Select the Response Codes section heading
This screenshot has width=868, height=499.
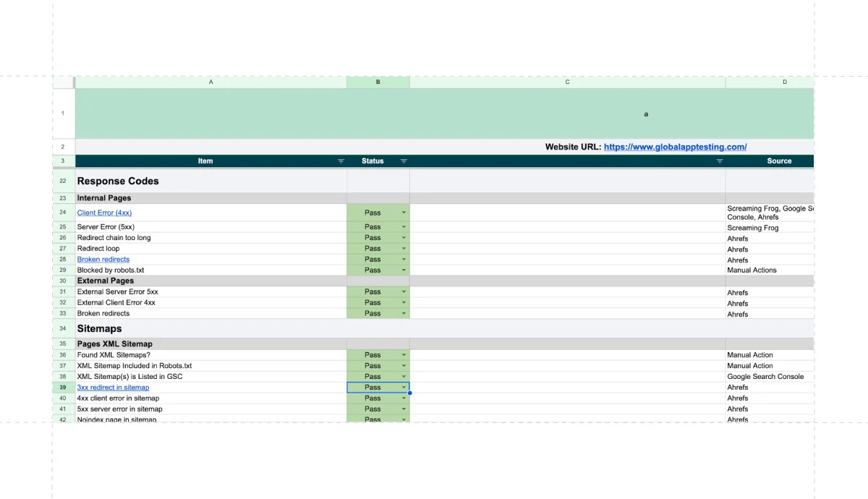pos(211,181)
